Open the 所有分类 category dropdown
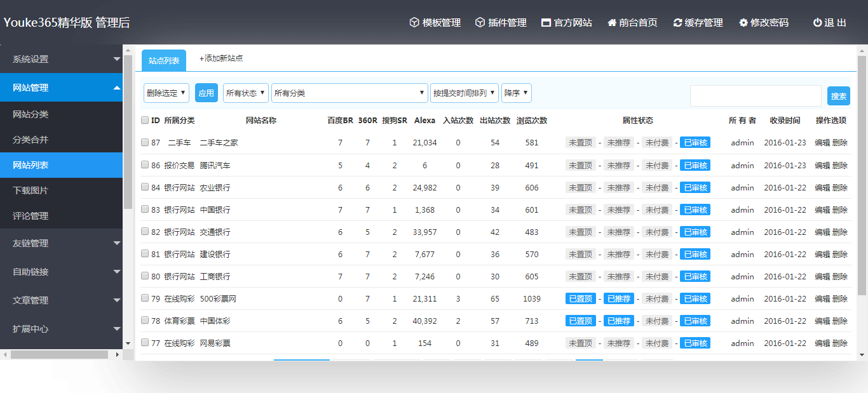This screenshot has height=393, width=868. click(349, 93)
